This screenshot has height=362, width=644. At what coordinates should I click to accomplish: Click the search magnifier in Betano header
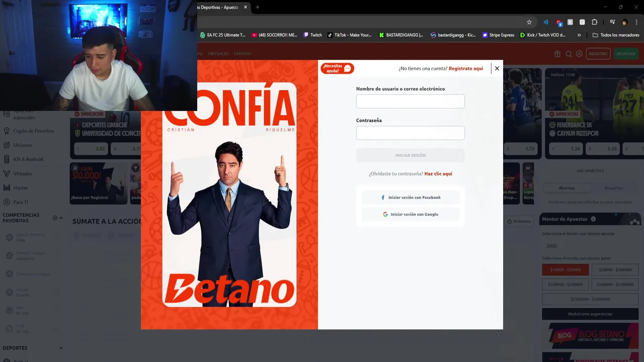569,54
